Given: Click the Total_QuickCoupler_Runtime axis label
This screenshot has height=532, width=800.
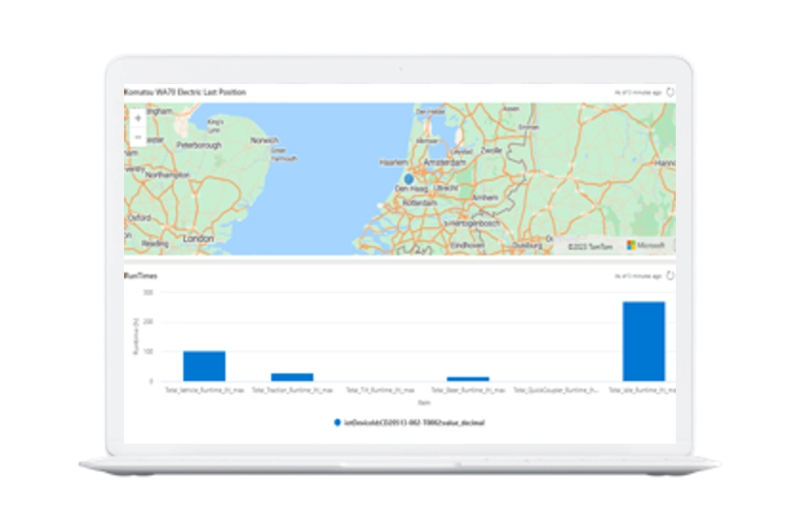Looking at the screenshot, I should tap(556, 390).
